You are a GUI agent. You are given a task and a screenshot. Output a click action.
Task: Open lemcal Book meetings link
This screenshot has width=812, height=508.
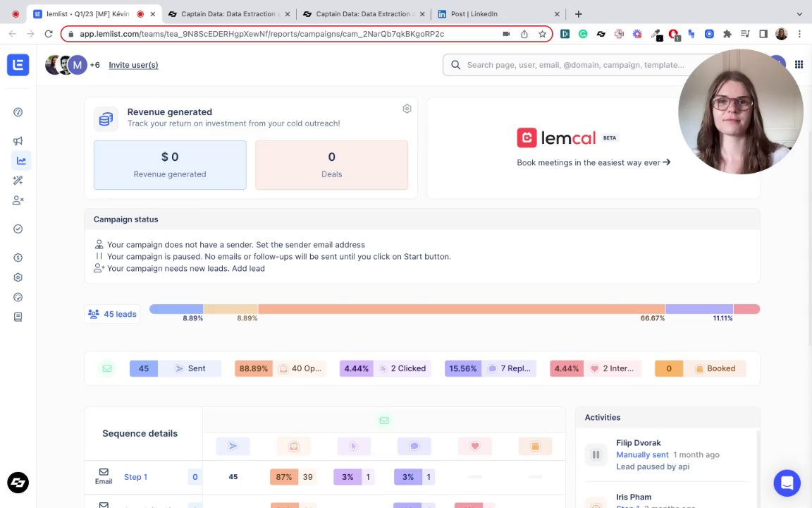[x=593, y=163]
